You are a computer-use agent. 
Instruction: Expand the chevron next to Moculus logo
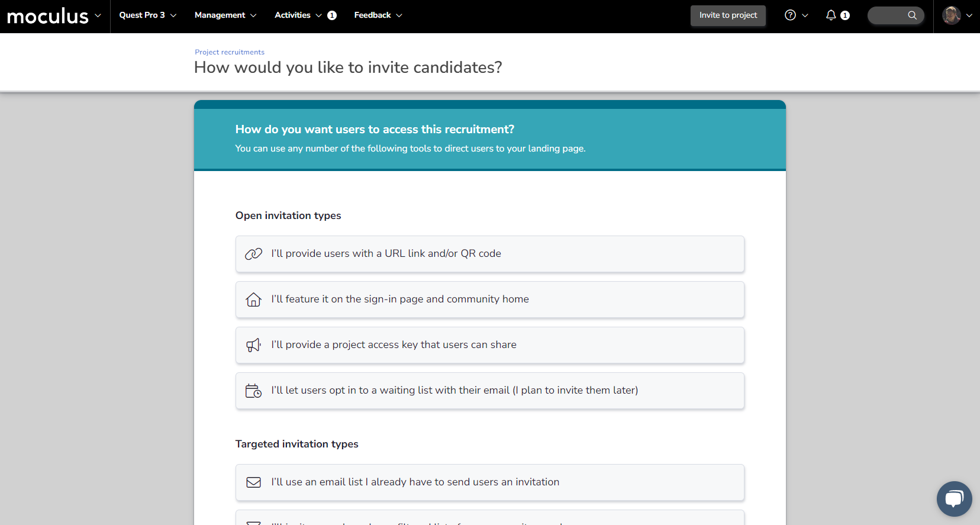click(98, 15)
